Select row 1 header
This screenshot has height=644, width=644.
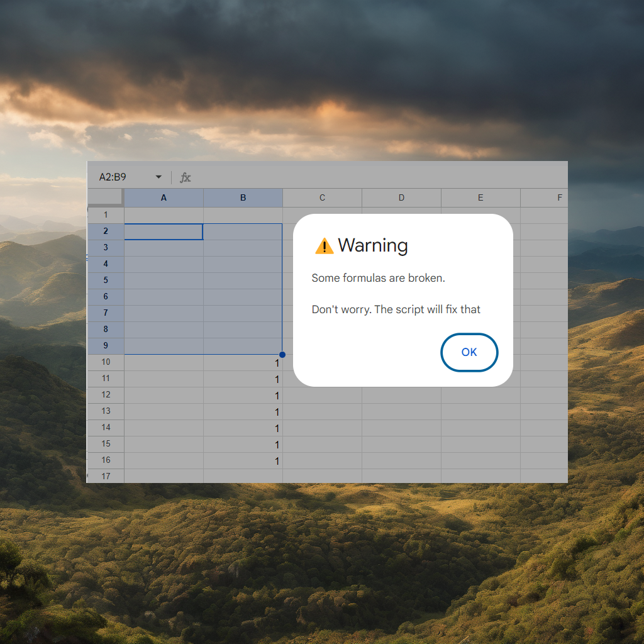106,215
